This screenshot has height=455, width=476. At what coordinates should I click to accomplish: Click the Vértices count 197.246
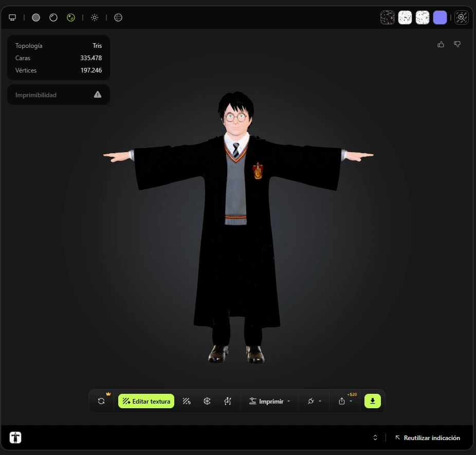click(x=91, y=70)
